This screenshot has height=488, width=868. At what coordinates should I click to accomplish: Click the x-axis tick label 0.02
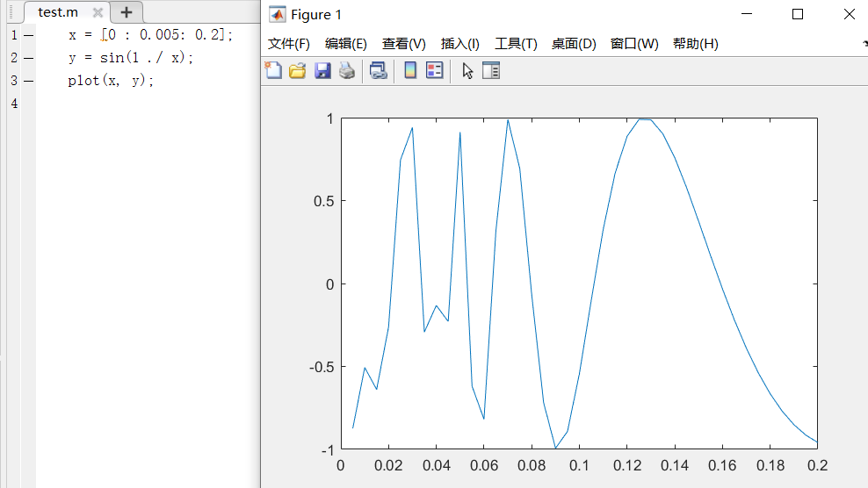[388, 466]
